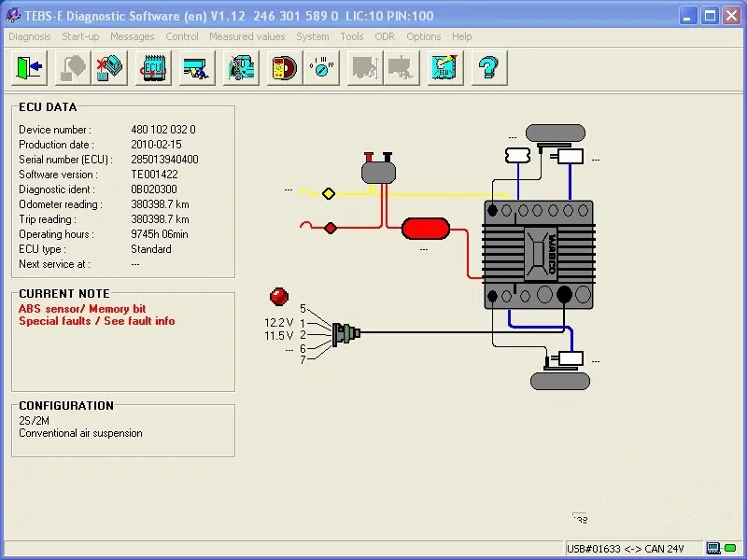Image resolution: width=747 pixels, height=560 pixels.
Task: Click the lower grey wheel in diagram
Action: (560, 382)
